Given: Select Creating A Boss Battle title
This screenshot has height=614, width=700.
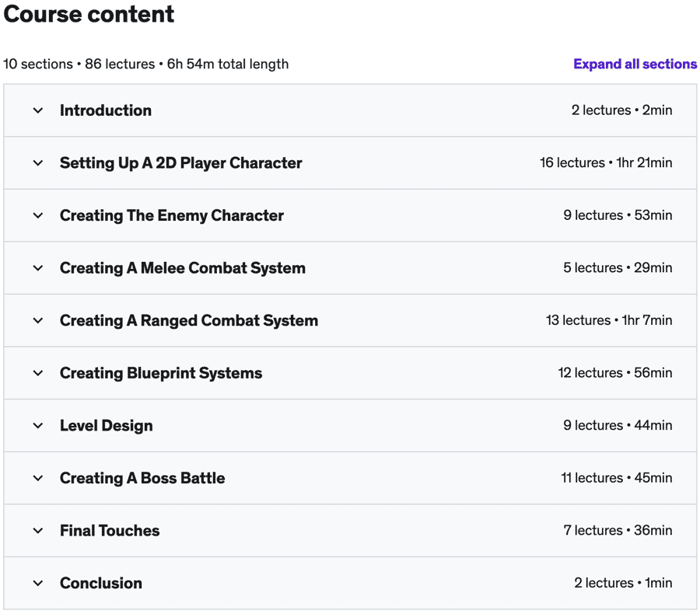Looking at the screenshot, I should (x=142, y=478).
